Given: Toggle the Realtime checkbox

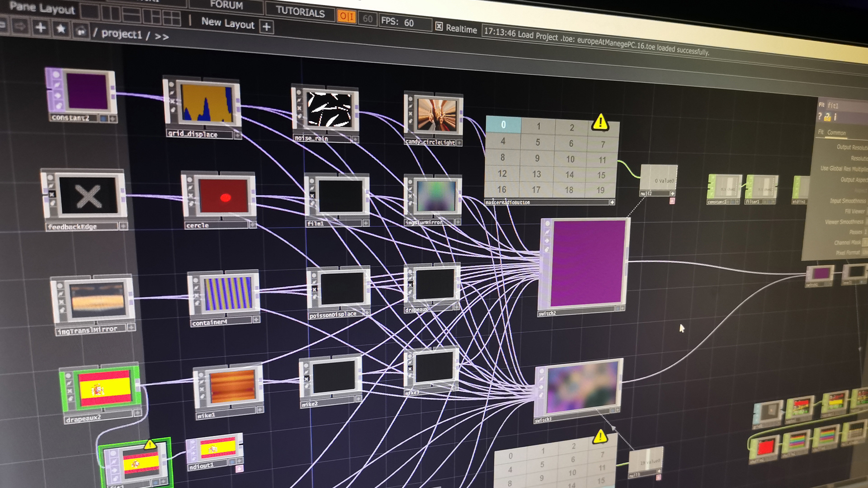Looking at the screenshot, I should pos(439,27).
